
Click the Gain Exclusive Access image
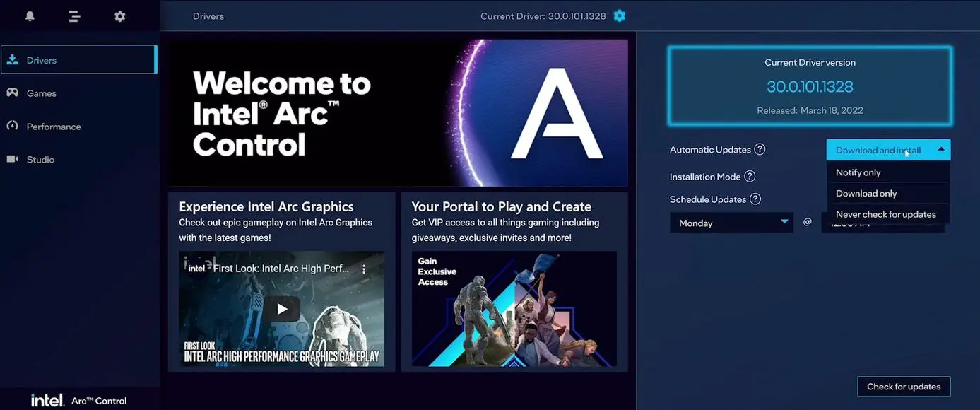point(514,309)
